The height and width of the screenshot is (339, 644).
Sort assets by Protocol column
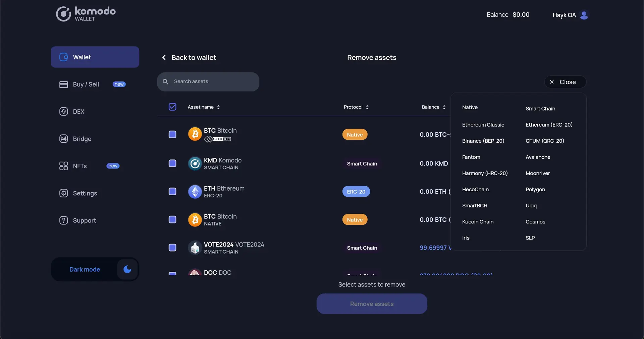tap(356, 107)
